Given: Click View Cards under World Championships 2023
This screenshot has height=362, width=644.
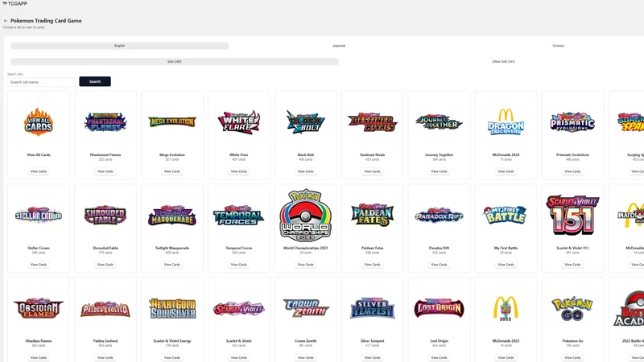Looking at the screenshot, I should [306, 265].
